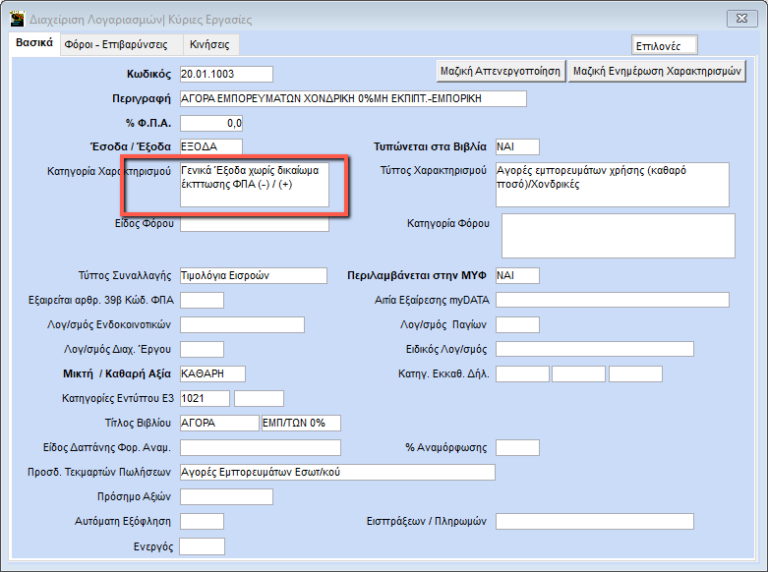Select the Μικτή / Καθαρή Αξία field

point(211,374)
